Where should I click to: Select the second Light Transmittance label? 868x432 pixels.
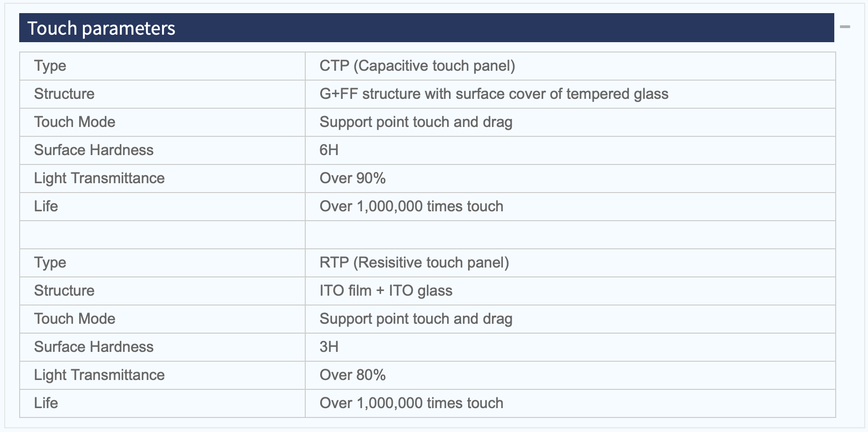[x=99, y=375]
